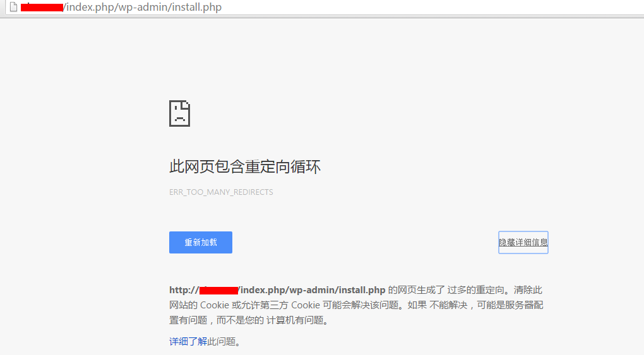The height and width of the screenshot is (355, 644).
Task: Click the bold http:// URL in details
Action: pos(184,291)
